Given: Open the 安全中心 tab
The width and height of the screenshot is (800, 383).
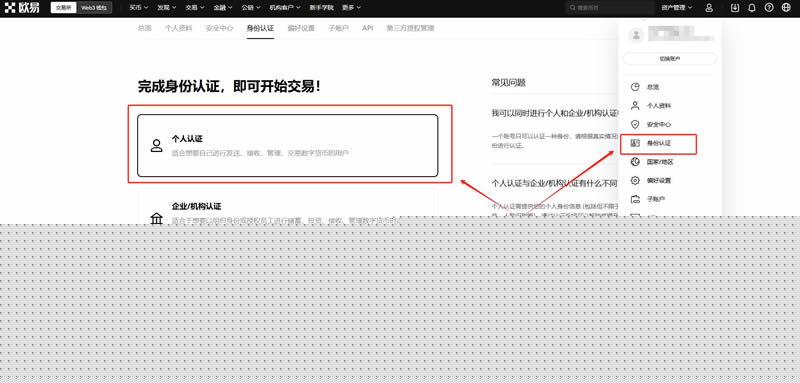Looking at the screenshot, I should tap(219, 29).
